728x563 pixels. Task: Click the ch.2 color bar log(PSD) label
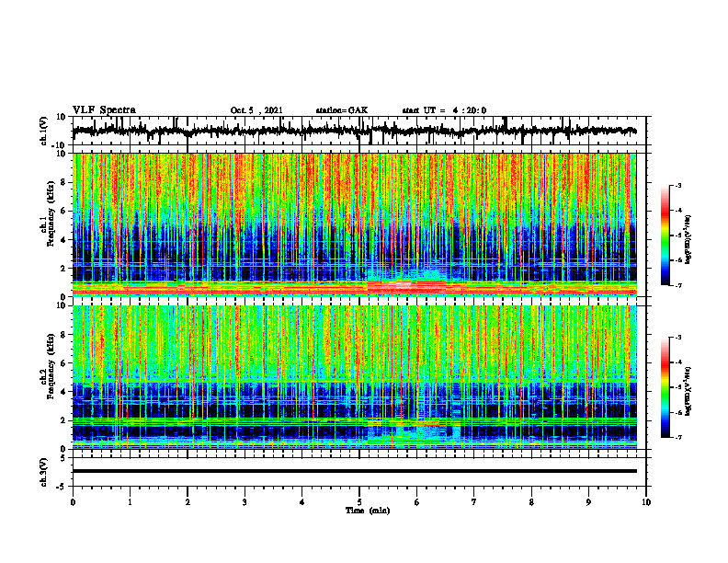click(688, 390)
